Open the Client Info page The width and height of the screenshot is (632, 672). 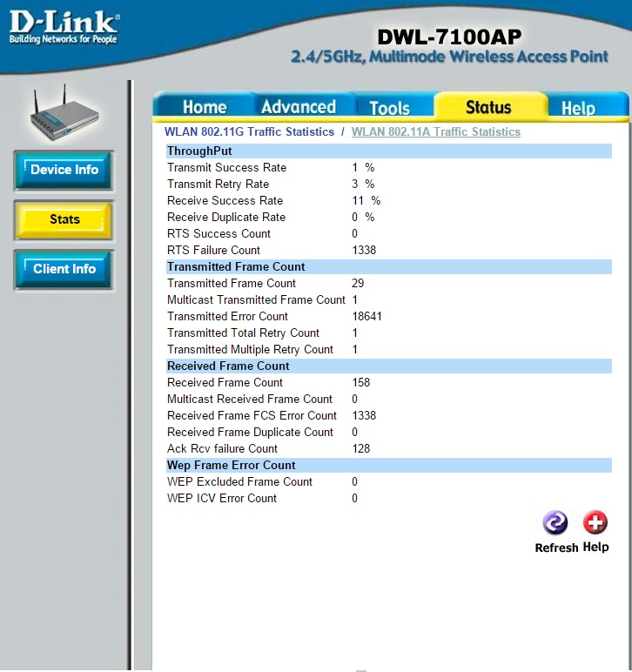(64, 269)
